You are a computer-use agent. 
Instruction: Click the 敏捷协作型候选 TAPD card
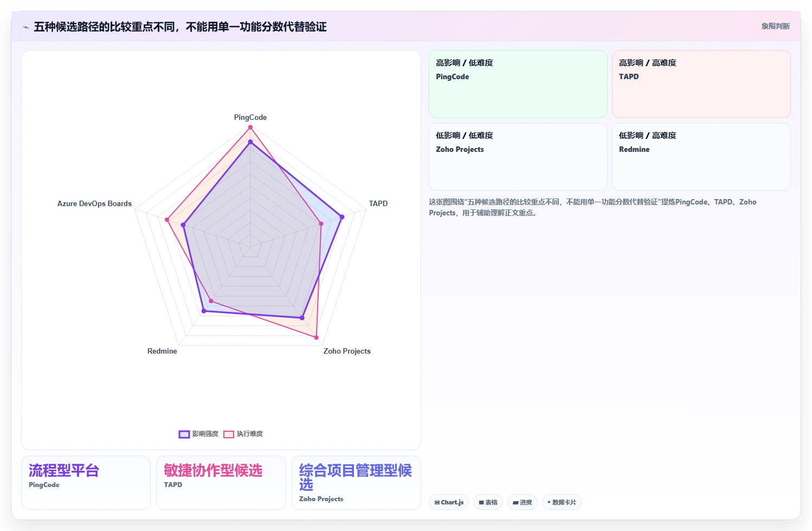tap(221, 483)
